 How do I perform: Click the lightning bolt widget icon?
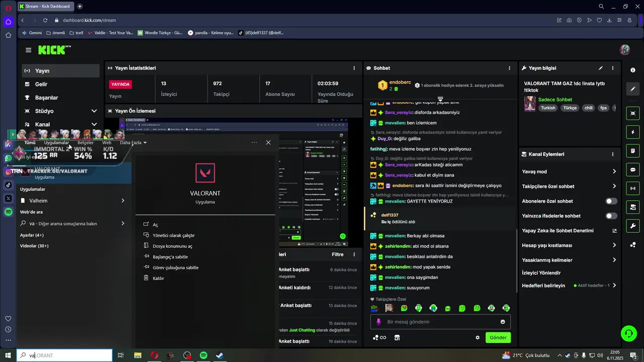click(633, 132)
